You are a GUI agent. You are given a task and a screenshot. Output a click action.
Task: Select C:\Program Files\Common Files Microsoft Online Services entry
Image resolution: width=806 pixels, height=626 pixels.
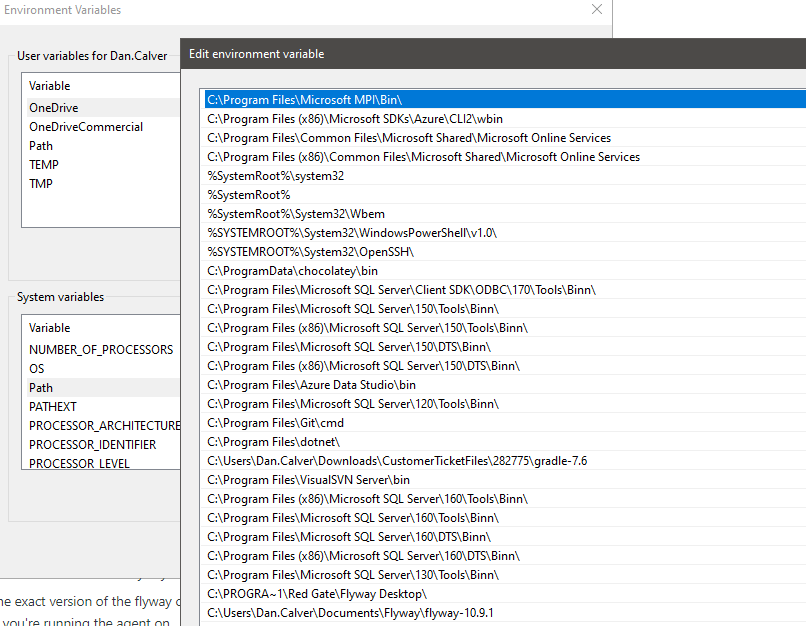click(x=505, y=138)
